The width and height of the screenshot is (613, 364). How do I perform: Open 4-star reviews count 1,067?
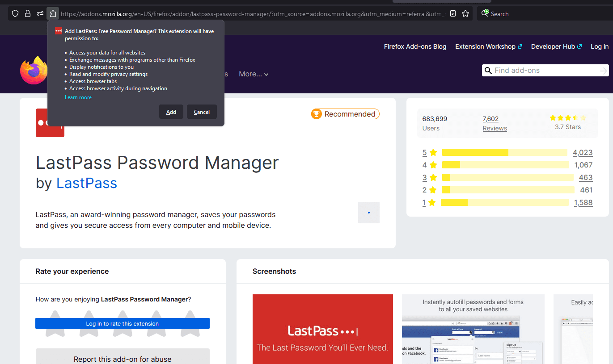(x=583, y=165)
